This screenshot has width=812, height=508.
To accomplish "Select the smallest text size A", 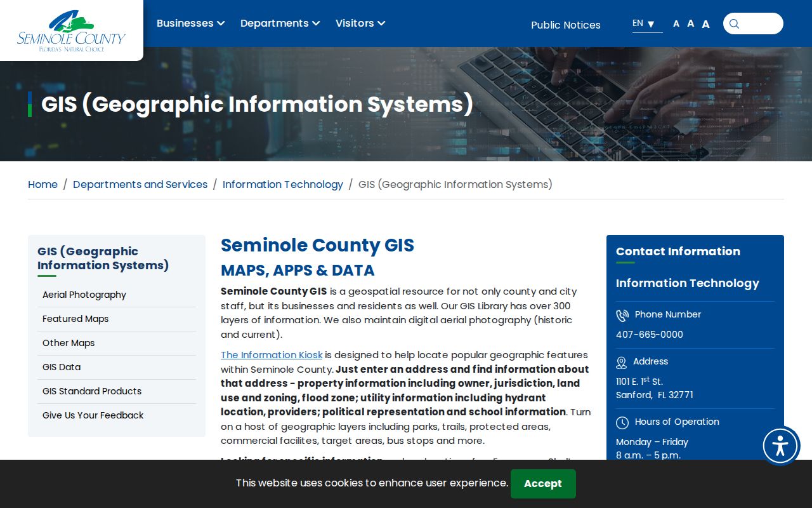I will (x=676, y=24).
